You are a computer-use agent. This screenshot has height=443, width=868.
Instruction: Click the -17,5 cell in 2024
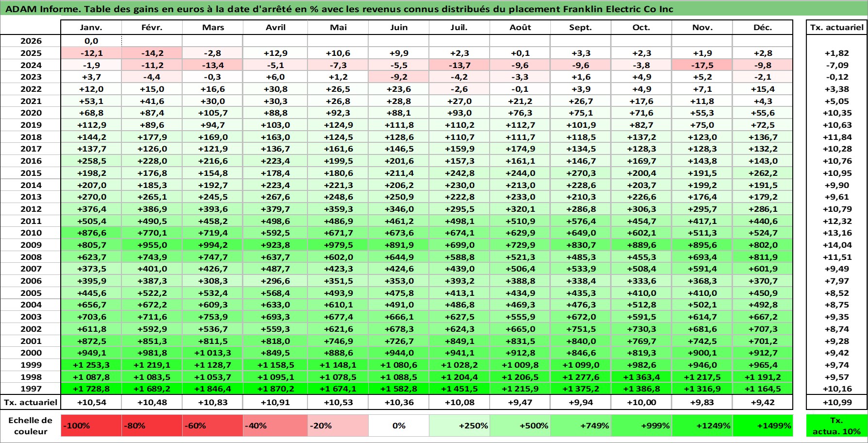702,65
